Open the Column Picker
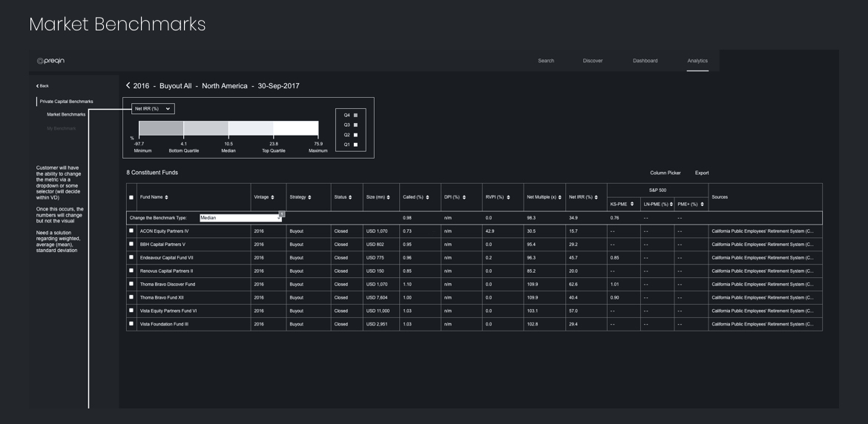The height and width of the screenshot is (424, 868). pyautogui.click(x=665, y=173)
